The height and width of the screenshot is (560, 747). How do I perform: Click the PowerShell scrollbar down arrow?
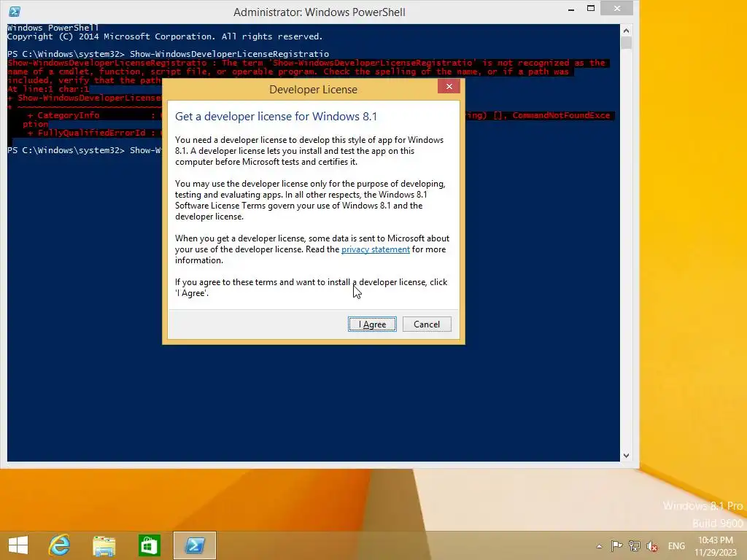pos(626,456)
